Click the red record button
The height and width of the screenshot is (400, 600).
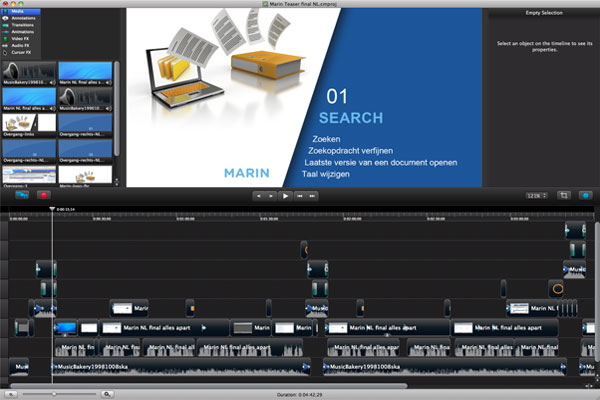point(44,196)
